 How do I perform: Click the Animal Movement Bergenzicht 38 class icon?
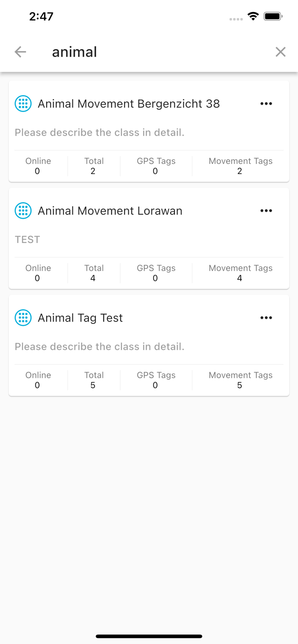click(x=23, y=103)
